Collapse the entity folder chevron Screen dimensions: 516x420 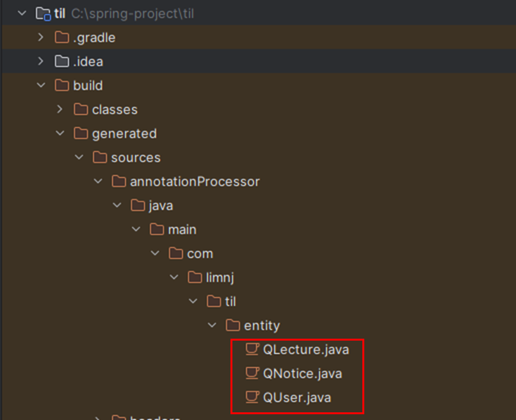[x=213, y=325]
